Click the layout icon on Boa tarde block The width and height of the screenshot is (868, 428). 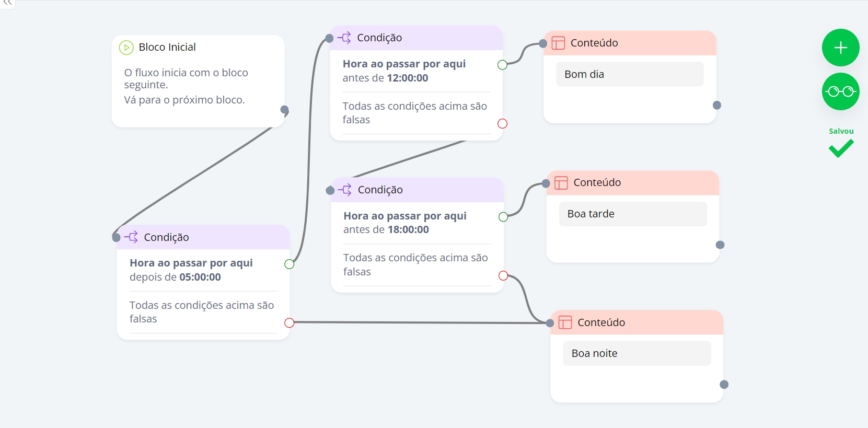pos(561,182)
